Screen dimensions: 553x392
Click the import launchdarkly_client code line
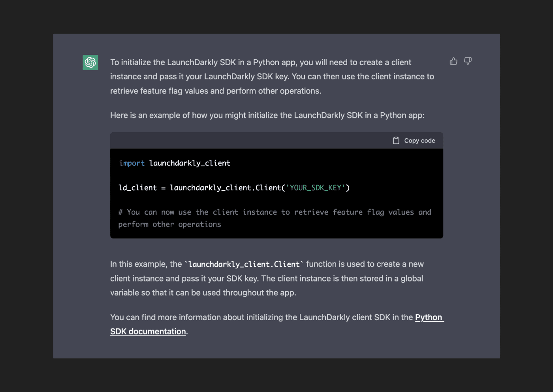coord(175,163)
